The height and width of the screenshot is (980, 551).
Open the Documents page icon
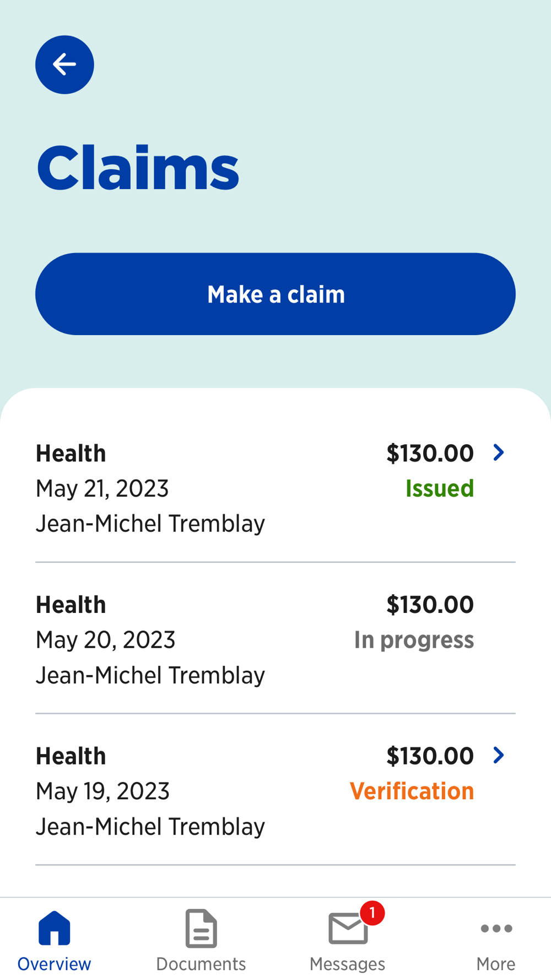point(201,928)
